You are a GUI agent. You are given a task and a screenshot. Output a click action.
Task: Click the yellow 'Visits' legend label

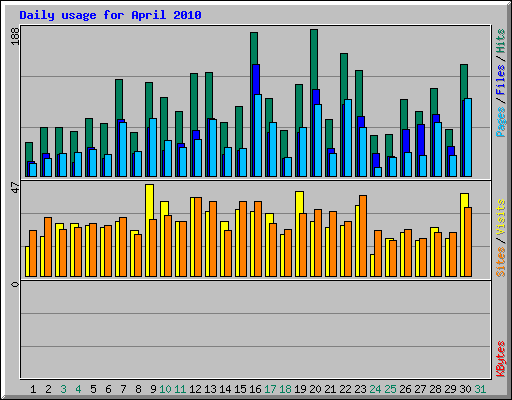point(501,217)
